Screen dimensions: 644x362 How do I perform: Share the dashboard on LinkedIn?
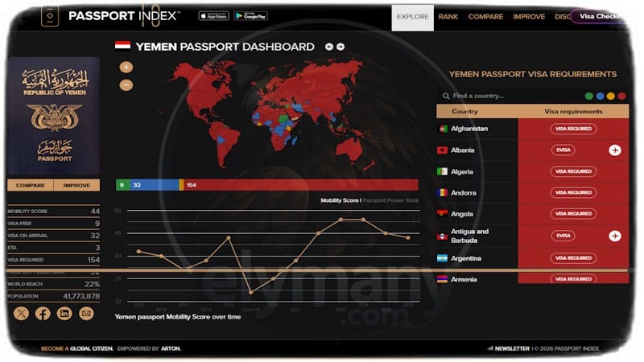[x=64, y=314]
